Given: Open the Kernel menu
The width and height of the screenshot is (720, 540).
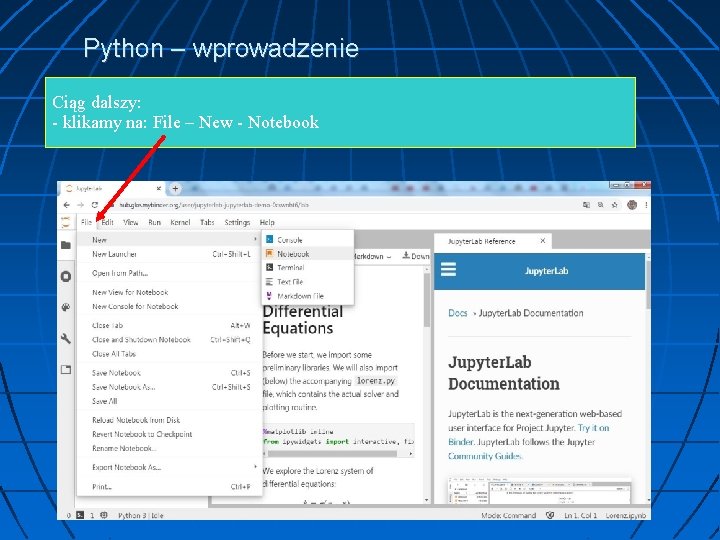Looking at the screenshot, I should point(180,222).
